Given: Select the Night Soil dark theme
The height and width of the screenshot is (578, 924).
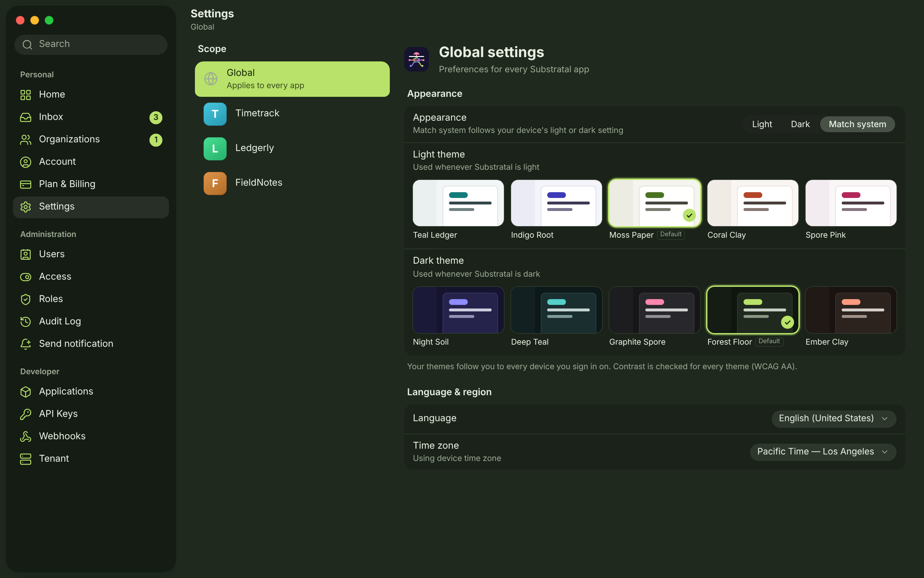Looking at the screenshot, I should tap(458, 310).
